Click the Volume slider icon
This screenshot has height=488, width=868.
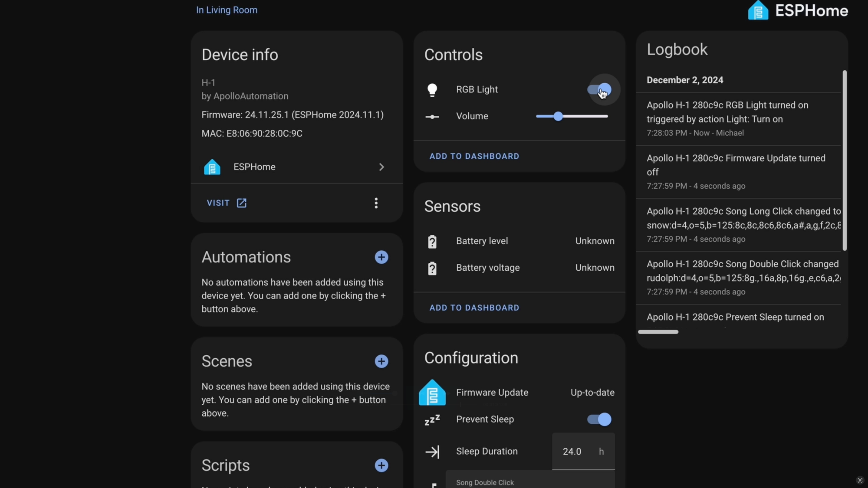pyautogui.click(x=432, y=117)
